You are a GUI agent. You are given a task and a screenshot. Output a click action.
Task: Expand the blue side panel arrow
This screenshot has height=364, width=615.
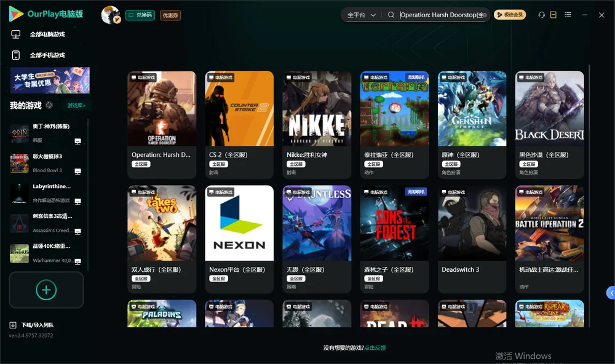pos(611,293)
